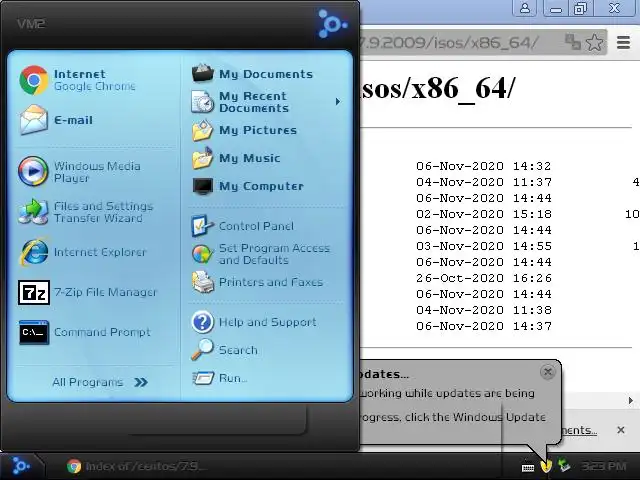Viewport: 640px width, 480px height.
Task: Select the Run... label
Action: coord(233,378)
